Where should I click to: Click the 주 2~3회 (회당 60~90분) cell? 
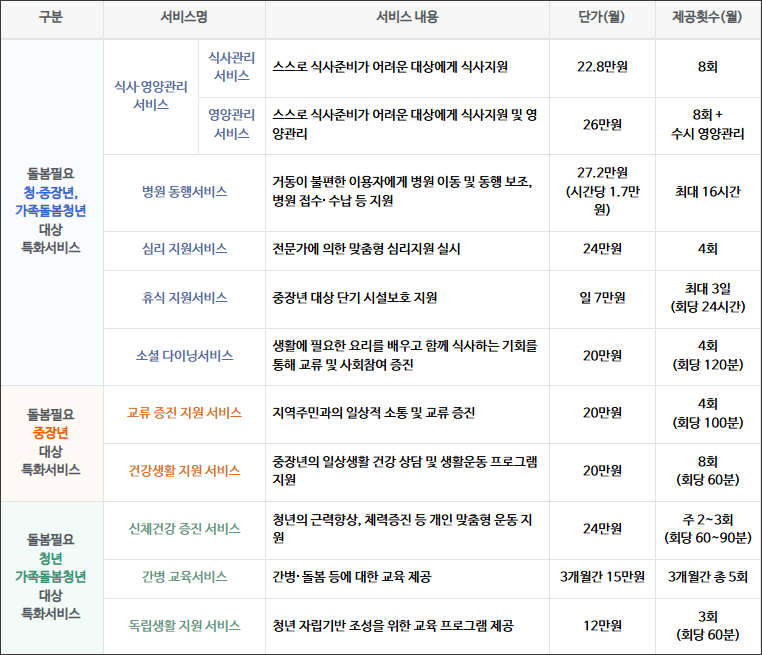pos(708,529)
